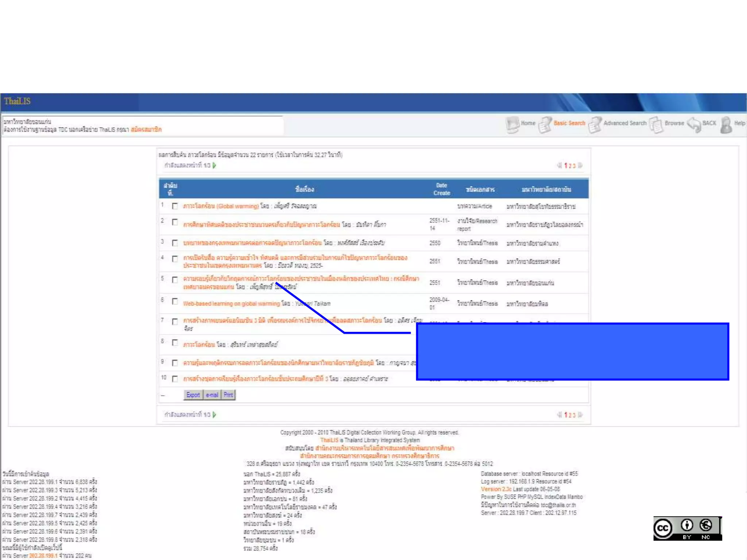Click the Browse documents icon

(x=656, y=125)
